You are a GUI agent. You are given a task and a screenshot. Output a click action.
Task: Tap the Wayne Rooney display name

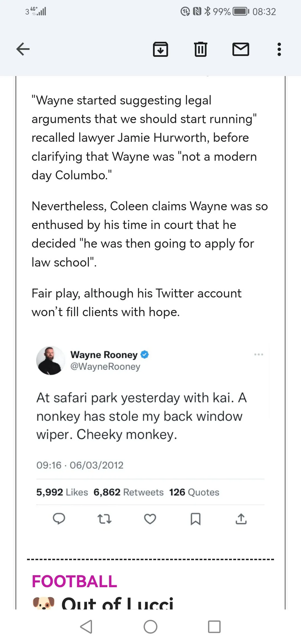[x=104, y=355]
